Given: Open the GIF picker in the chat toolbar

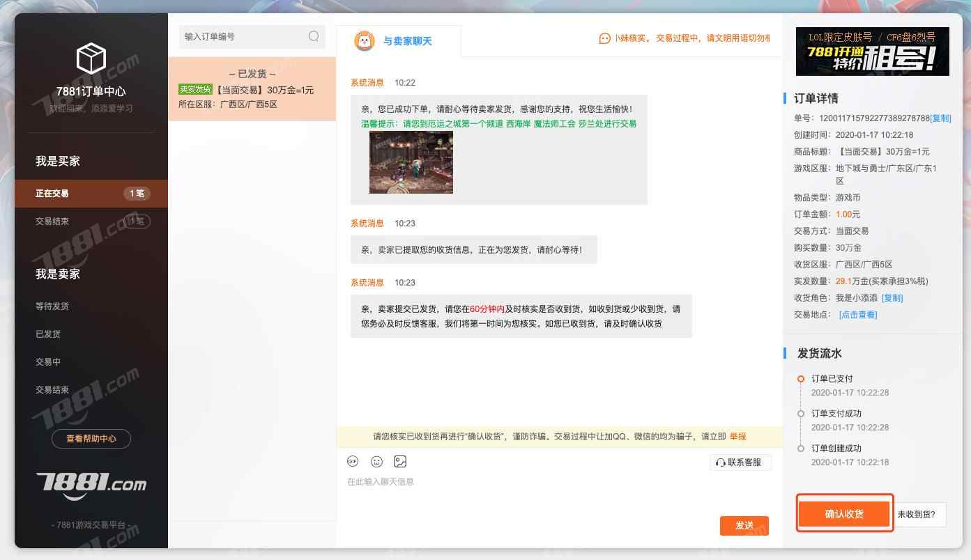Looking at the screenshot, I should pos(353,461).
